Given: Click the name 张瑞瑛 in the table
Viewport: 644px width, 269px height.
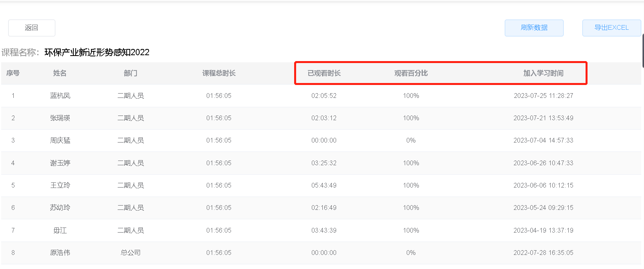Looking at the screenshot, I should tap(60, 118).
